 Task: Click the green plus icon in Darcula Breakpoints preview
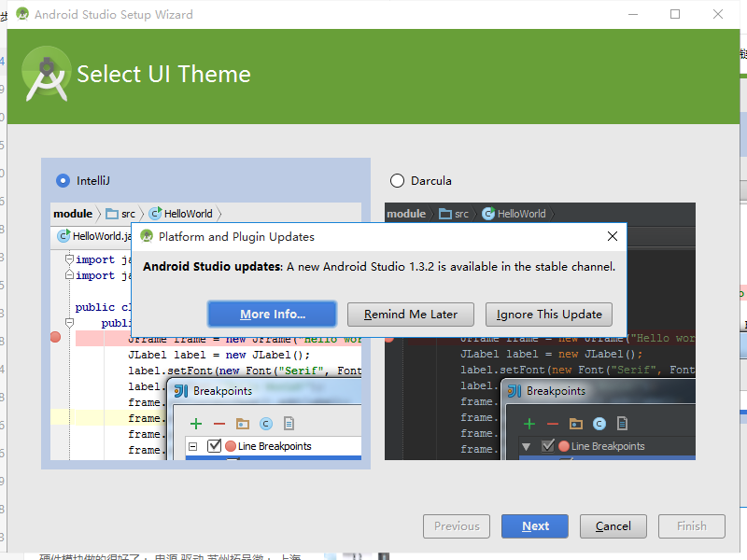(529, 424)
